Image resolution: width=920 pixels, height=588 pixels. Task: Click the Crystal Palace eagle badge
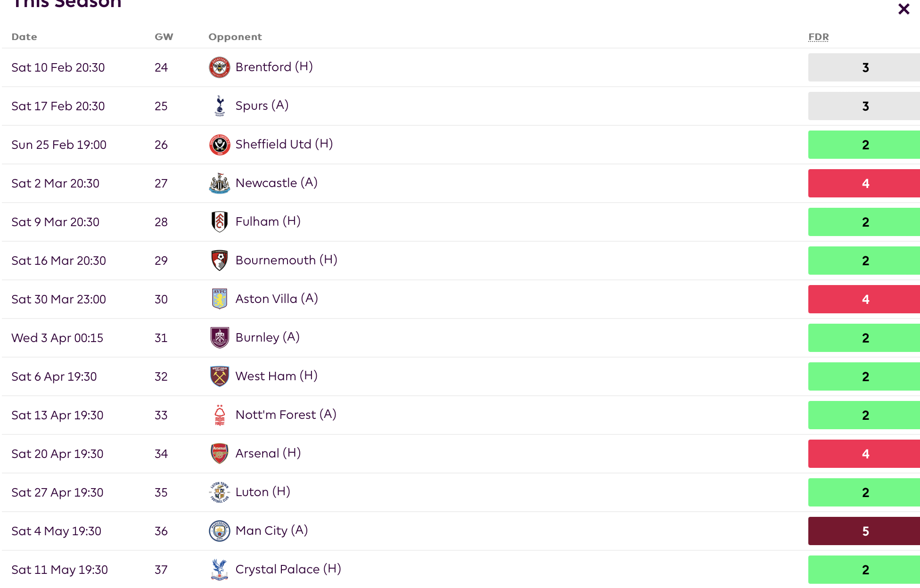(220, 570)
